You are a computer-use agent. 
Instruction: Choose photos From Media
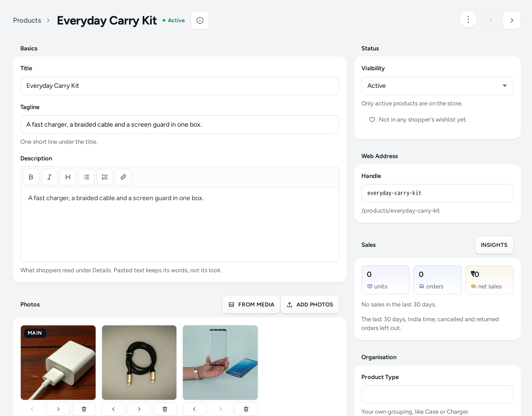251,305
